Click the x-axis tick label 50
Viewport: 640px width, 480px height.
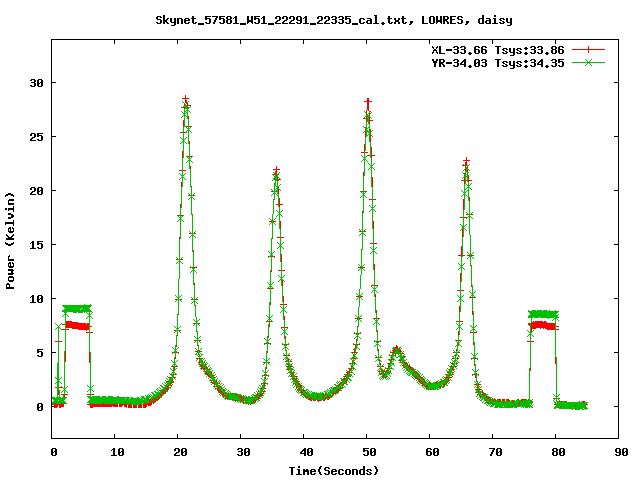369,452
